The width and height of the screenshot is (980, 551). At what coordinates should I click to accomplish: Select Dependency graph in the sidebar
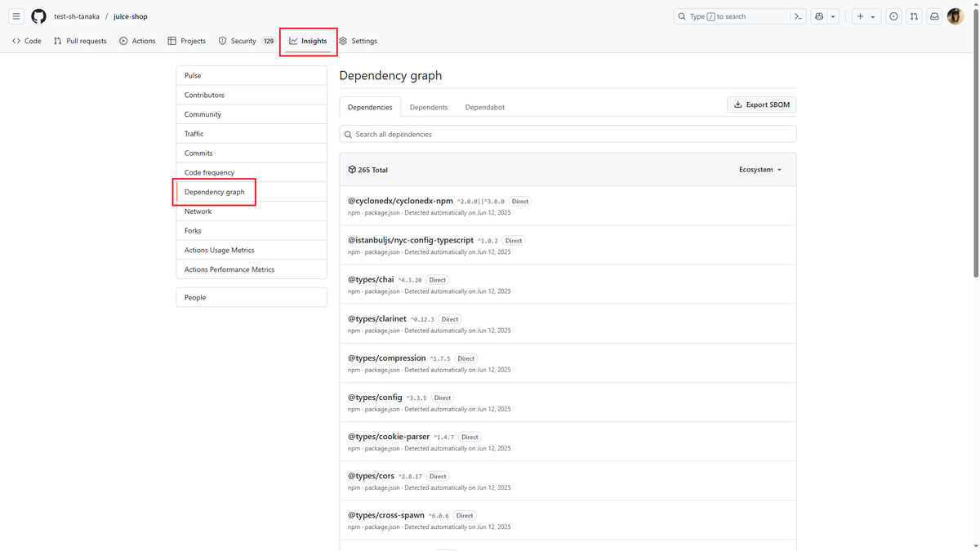(252, 192)
